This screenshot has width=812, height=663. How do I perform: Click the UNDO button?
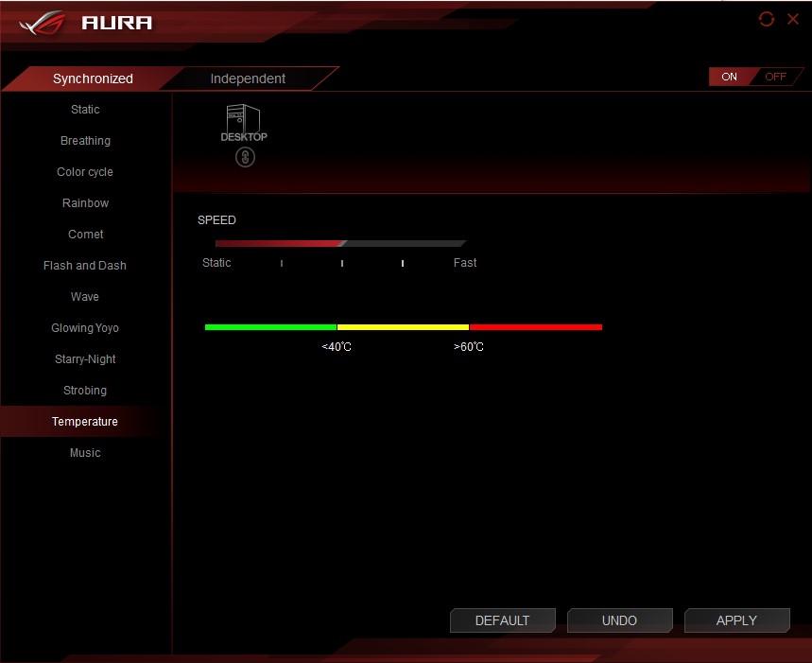619,620
